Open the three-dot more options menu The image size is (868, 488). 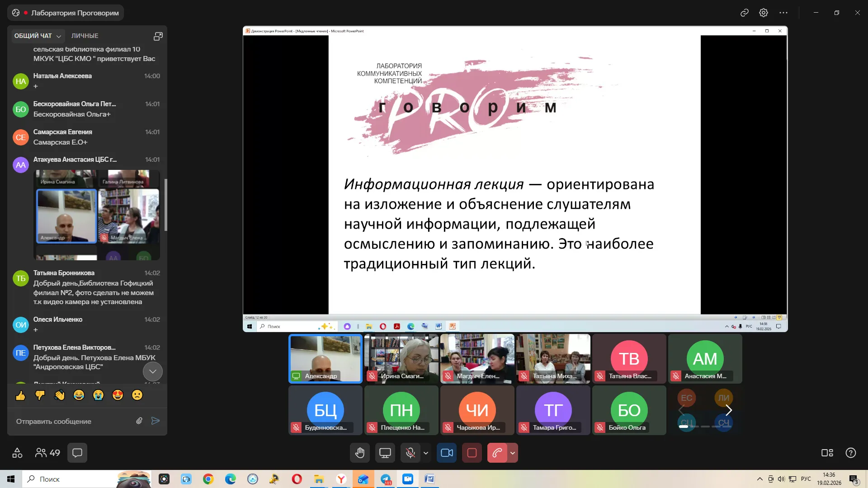click(783, 13)
